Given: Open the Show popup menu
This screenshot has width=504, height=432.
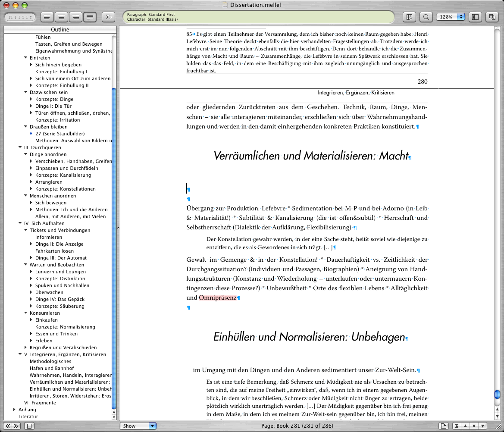Looking at the screenshot, I should click(138, 426).
